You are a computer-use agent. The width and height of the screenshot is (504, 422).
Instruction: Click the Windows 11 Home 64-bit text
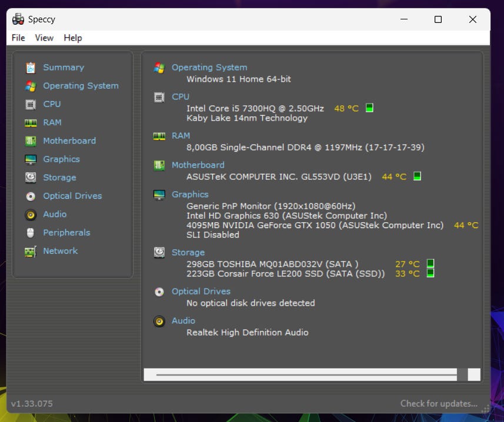[239, 79]
